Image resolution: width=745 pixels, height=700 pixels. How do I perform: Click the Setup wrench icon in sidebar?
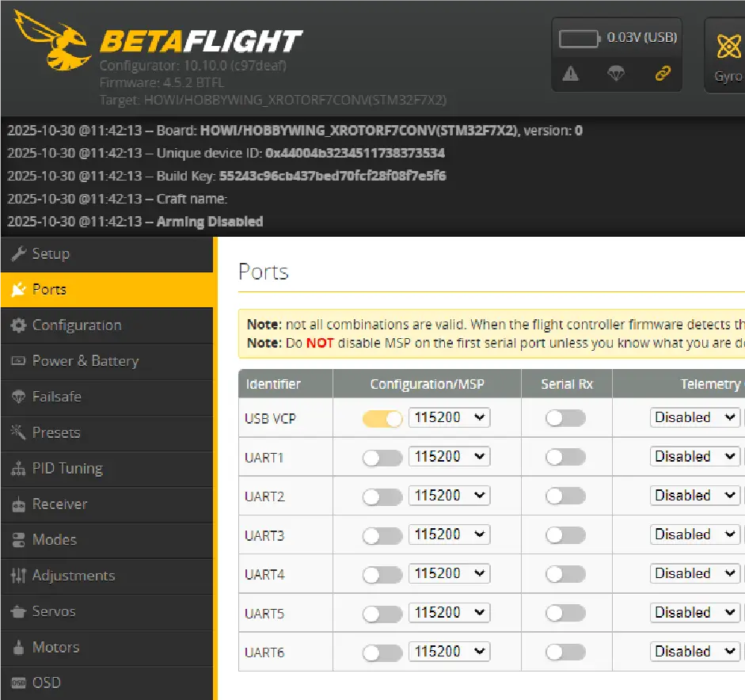pos(18,254)
